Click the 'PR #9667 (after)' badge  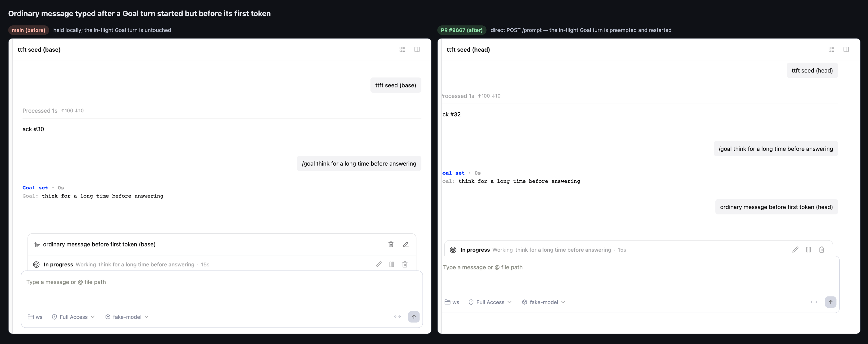tap(462, 30)
